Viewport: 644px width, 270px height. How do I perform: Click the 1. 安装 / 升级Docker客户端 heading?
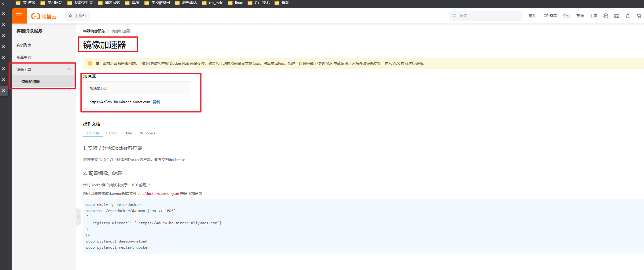point(113,148)
